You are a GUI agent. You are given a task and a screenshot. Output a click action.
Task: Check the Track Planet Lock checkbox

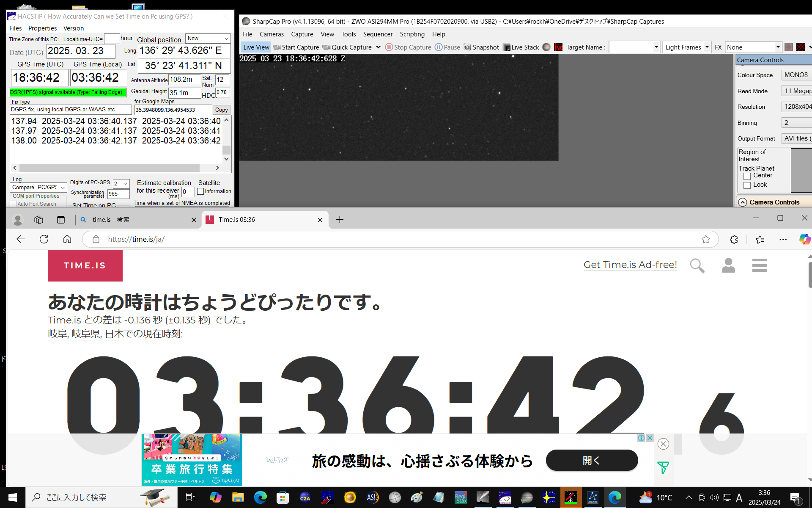point(747,185)
